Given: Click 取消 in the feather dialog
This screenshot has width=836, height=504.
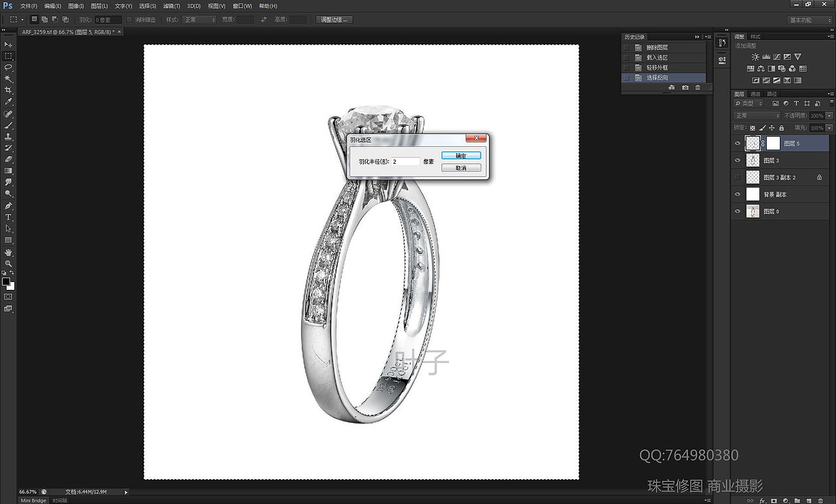Looking at the screenshot, I should tap(461, 168).
